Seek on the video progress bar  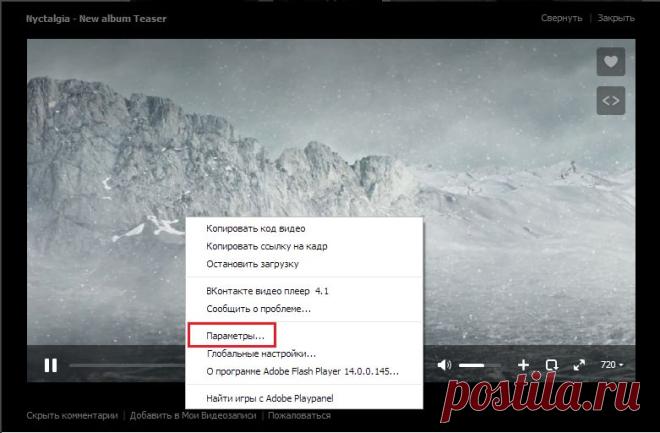click(127, 365)
